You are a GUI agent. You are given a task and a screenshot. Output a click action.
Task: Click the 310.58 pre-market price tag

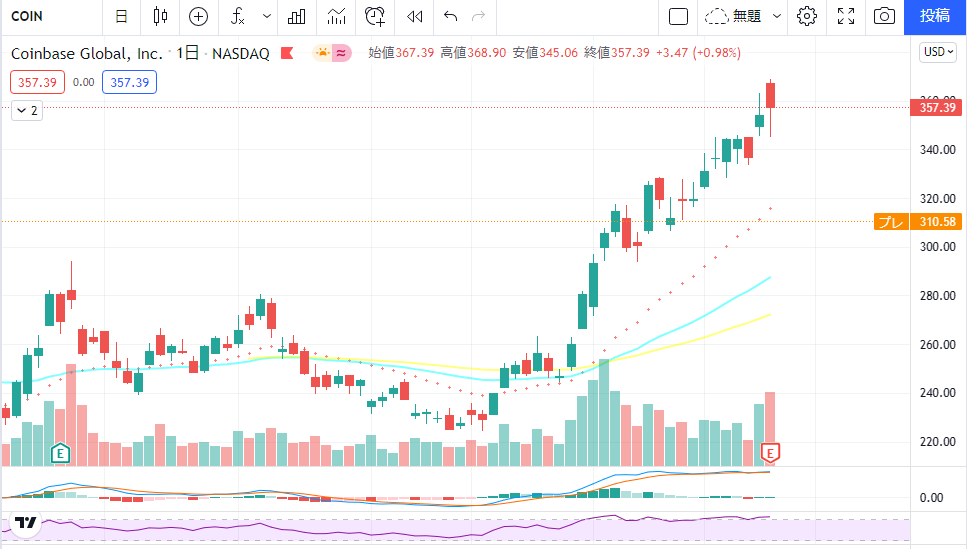point(936,221)
